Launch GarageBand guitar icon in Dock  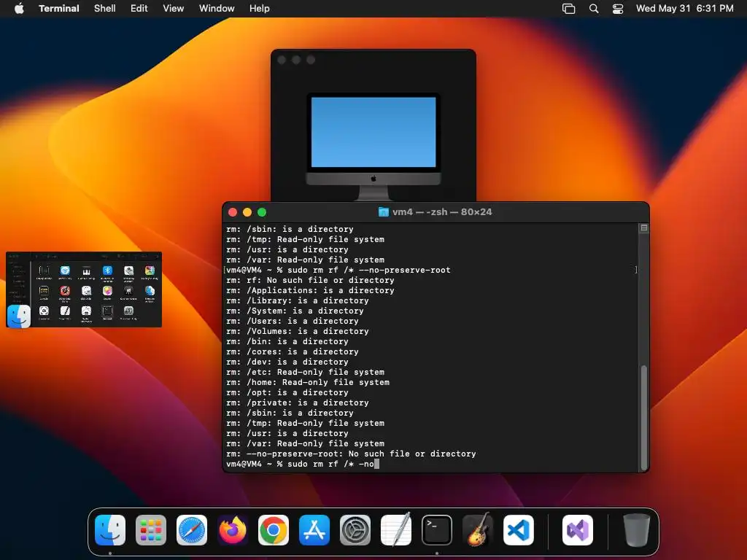pos(478,530)
